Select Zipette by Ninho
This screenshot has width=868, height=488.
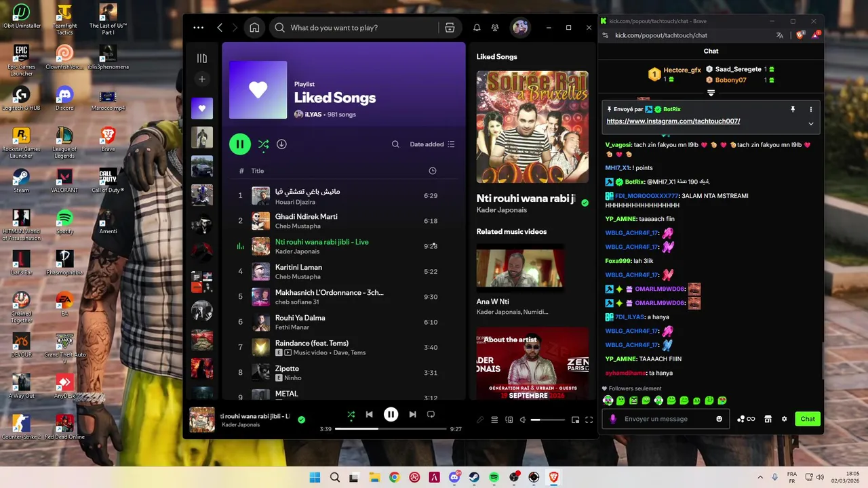287,369
